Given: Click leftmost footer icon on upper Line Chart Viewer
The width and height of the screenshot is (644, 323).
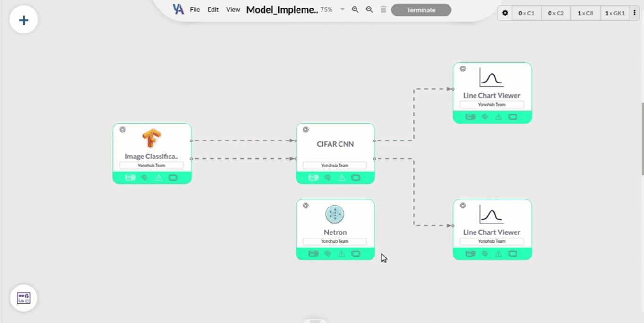Looking at the screenshot, I should coord(470,117).
